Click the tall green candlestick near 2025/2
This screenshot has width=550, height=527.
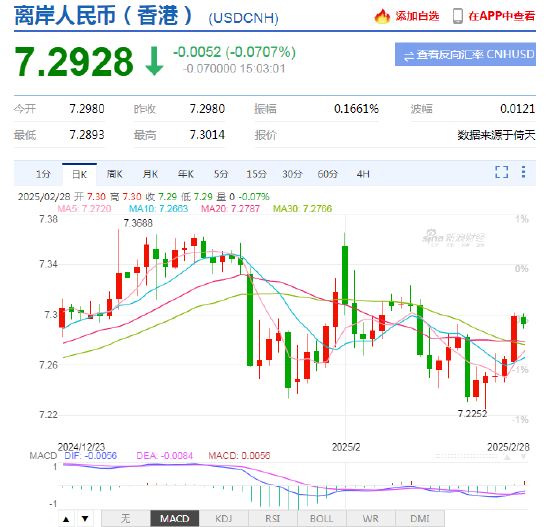pos(345,275)
